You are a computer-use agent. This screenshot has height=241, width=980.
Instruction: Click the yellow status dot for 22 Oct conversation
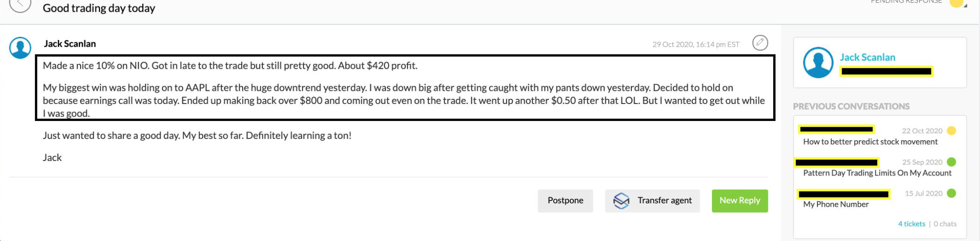coord(951,131)
